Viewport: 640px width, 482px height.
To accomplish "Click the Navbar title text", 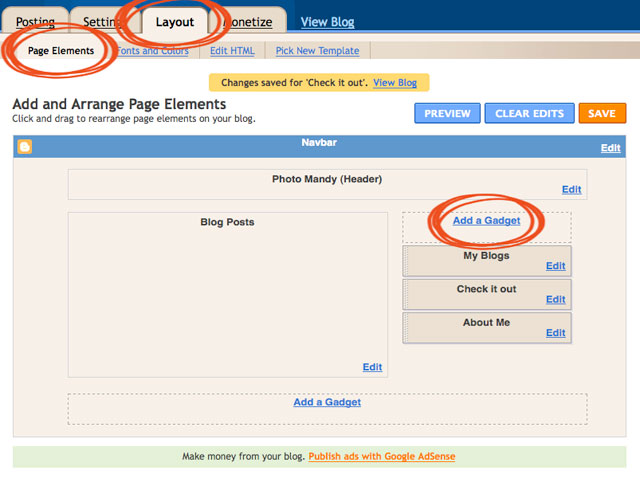I will click(x=319, y=142).
